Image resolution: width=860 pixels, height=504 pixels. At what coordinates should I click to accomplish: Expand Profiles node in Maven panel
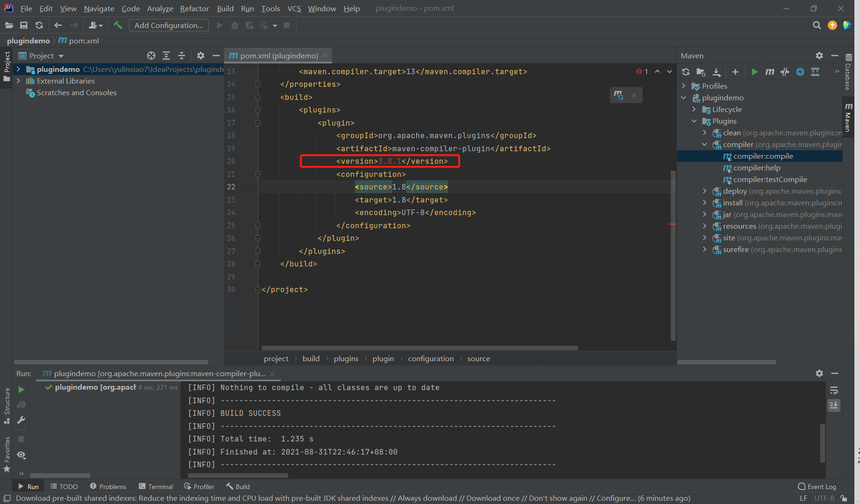(684, 86)
